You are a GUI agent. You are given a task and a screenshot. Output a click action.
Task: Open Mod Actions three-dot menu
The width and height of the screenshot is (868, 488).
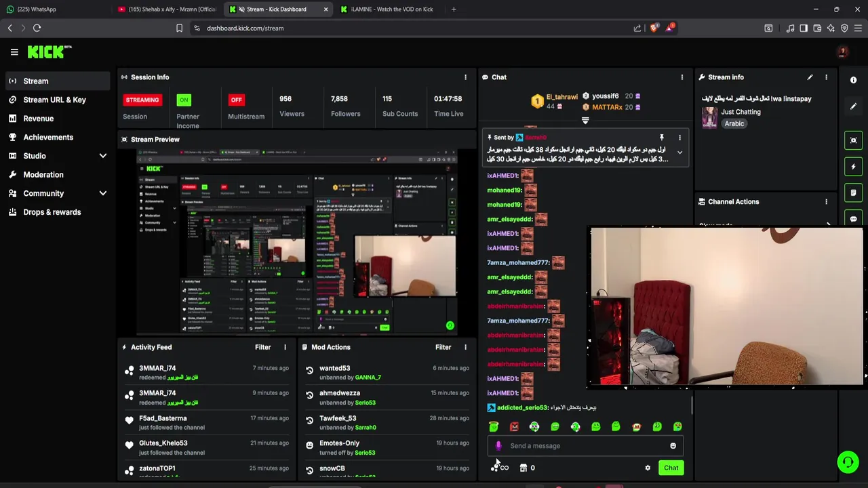465,347
